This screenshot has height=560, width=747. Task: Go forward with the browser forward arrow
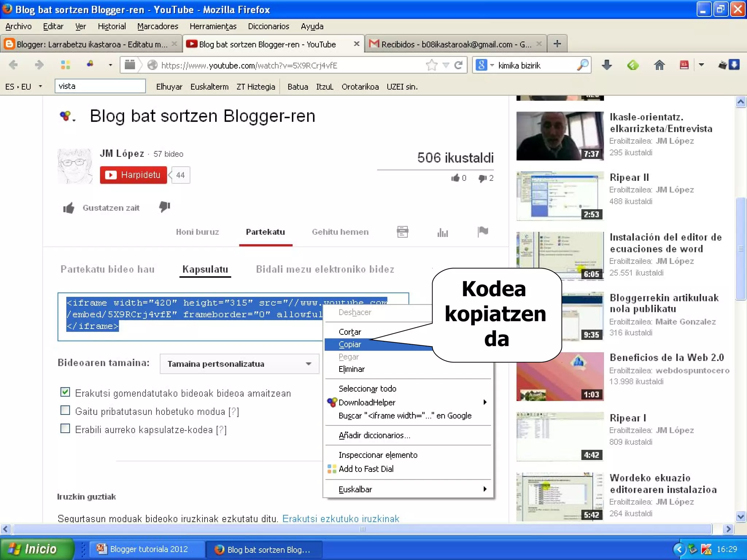tap(39, 65)
